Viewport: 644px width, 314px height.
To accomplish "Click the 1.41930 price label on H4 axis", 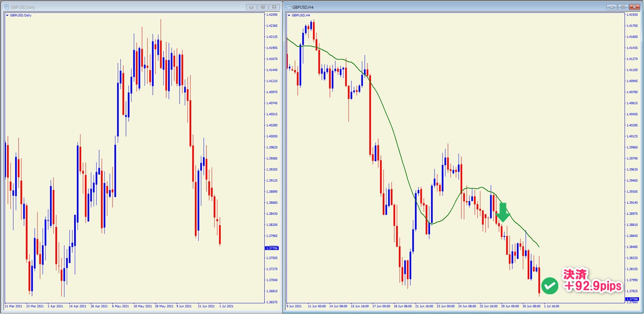I will pos(632,15).
